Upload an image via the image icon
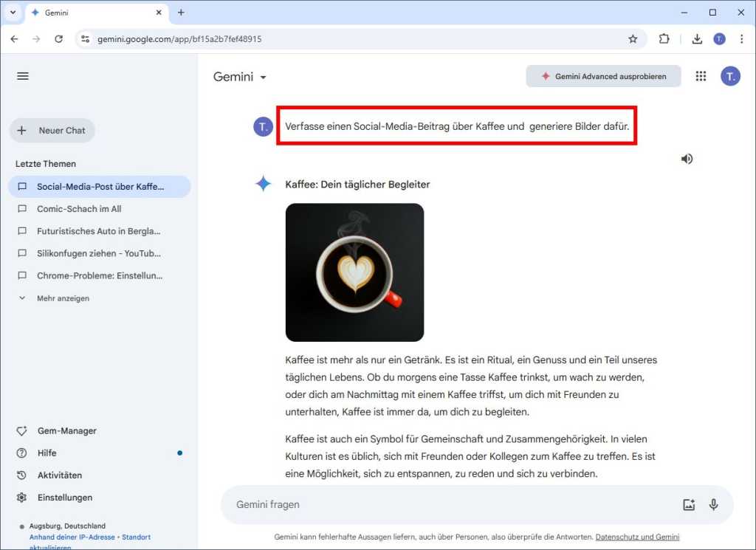 tap(689, 504)
